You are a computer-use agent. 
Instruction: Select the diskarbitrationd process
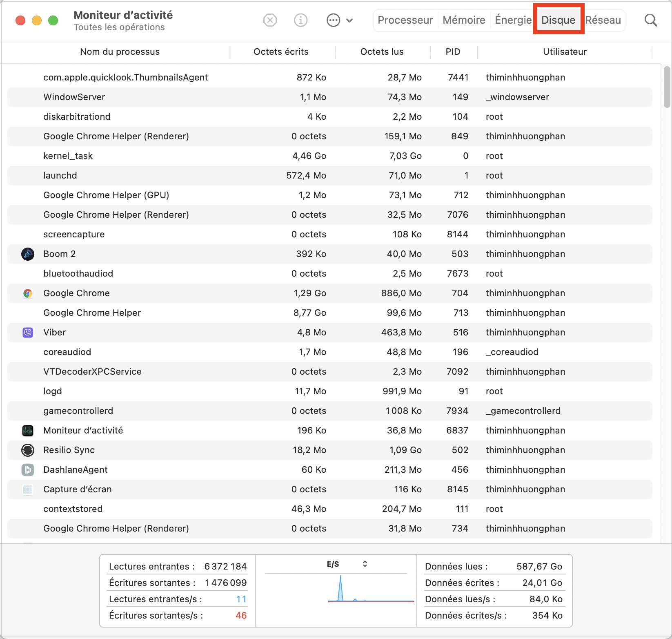pos(330,117)
